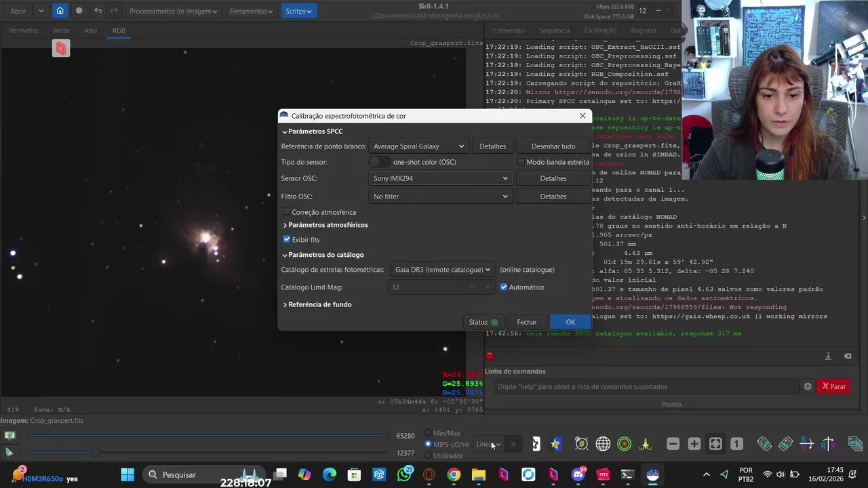868x488 pixels.
Task: Collapse Parâmetros do catálogo section
Action: (x=323, y=255)
